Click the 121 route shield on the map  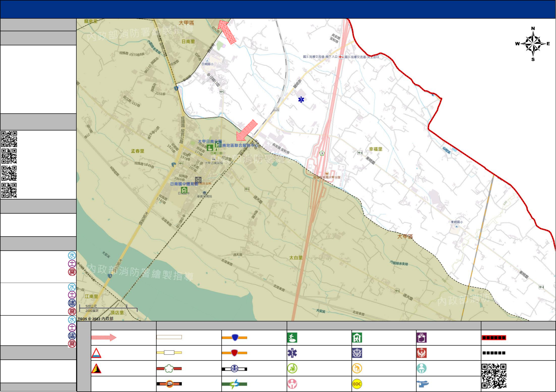click(276, 110)
